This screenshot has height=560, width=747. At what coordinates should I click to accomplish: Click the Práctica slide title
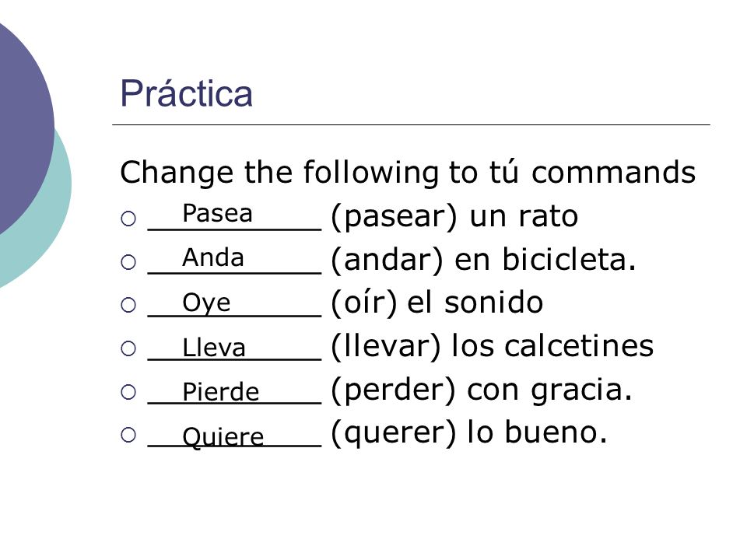click(x=186, y=93)
